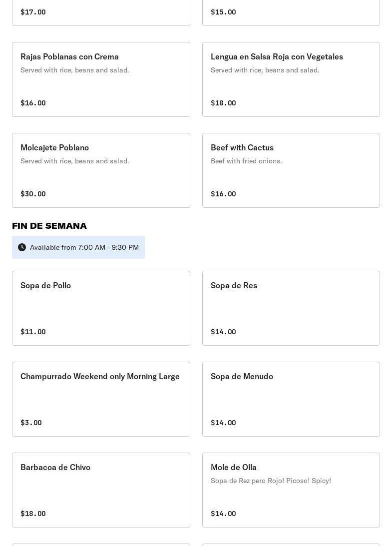Open the Rajas Poblanas con Crema item
Screen dimensions: 392x546
coord(101,79)
